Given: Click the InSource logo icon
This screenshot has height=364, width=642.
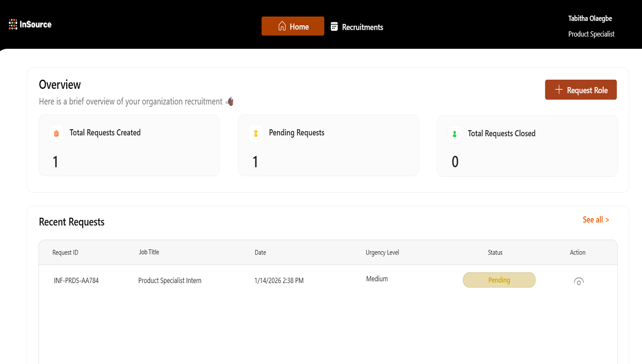Looking at the screenshot, I should click(x=13, y=24).
